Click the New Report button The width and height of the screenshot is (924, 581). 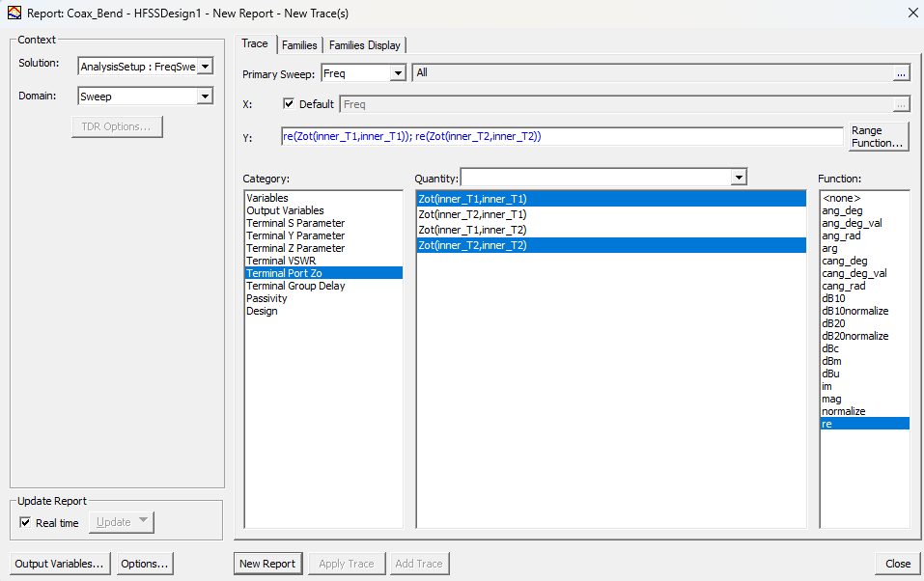[x=266, y=564]
